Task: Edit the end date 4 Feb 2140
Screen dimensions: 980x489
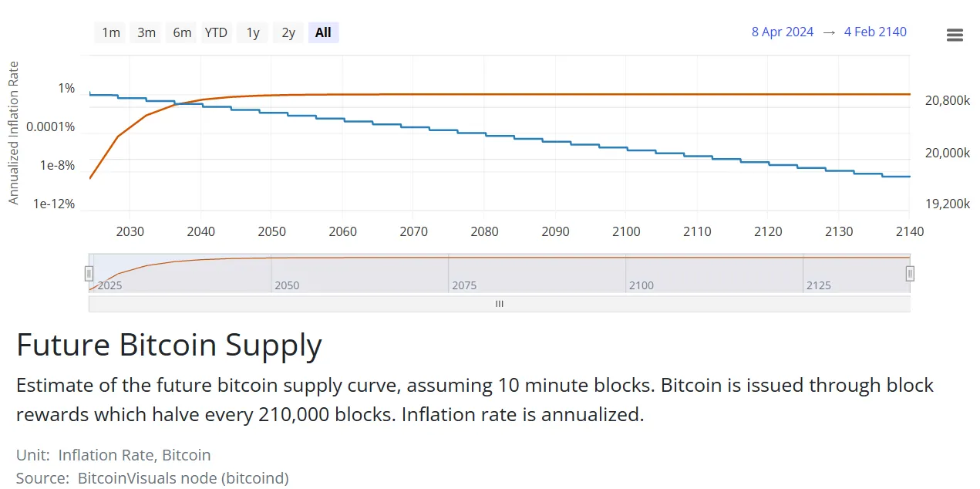Action: pos(875,32)
